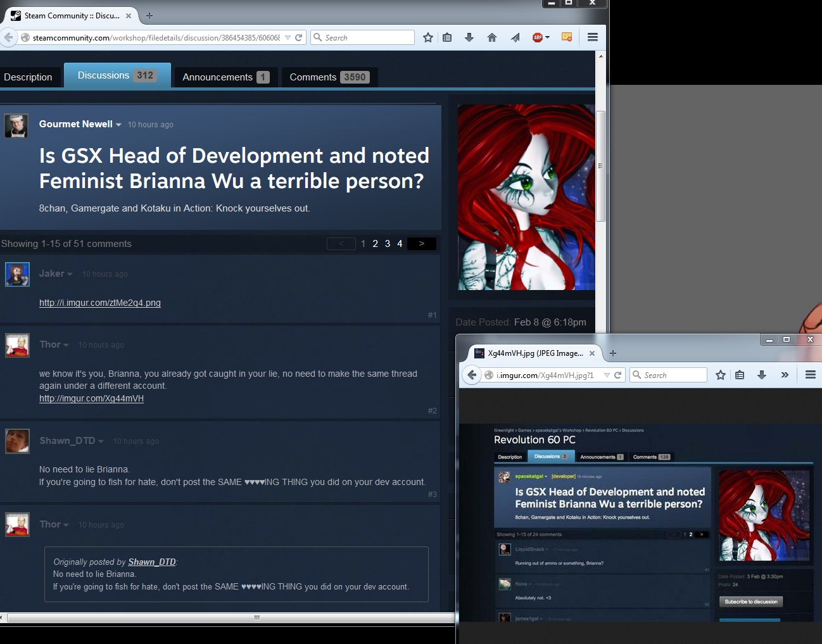Viewport: 822px width, 644px height.
Task: Click next page arrow in comment pager
Action: 422,244
